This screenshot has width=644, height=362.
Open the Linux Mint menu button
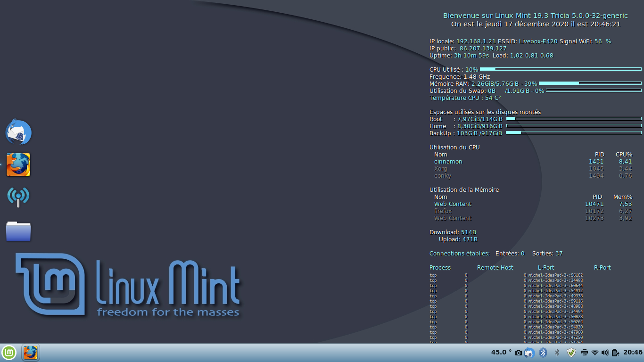click(x=9, y=353)
